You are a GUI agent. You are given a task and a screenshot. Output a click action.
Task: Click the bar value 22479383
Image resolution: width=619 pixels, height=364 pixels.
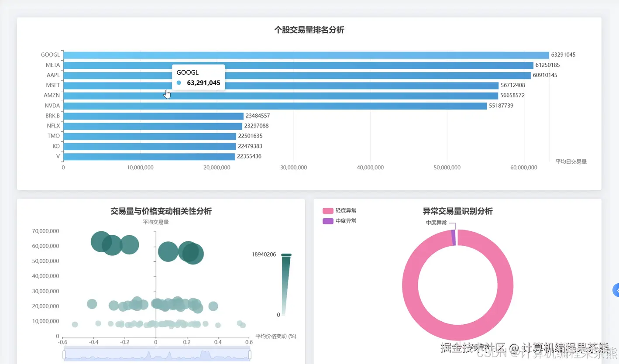[x=250, y=146]
